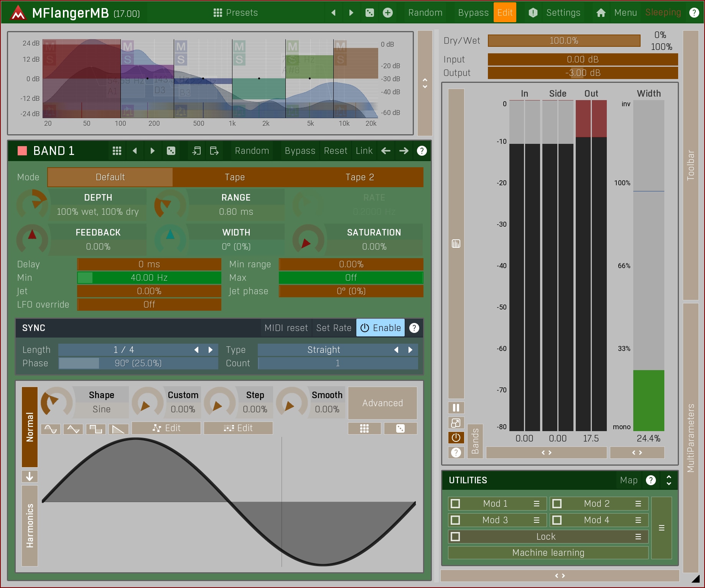Image resolution: width=705 pixels, height=588 pixels.
Task: Click the Machine learning button
Action: (x=548, y=553)
